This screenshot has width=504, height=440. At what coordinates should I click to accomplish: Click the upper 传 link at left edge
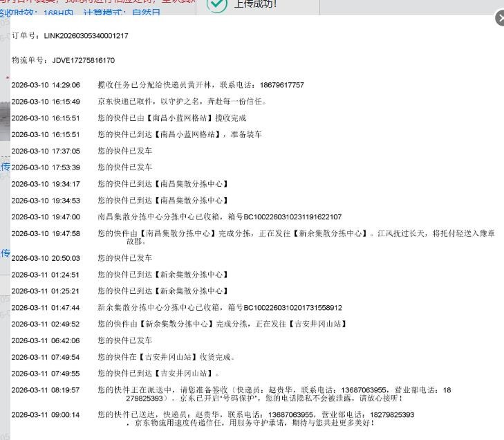[x=5, y=167]
